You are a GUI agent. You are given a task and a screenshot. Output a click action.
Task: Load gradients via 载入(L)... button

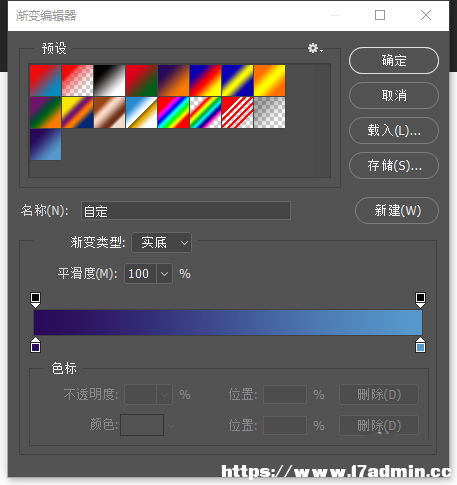tap(394, 131)
